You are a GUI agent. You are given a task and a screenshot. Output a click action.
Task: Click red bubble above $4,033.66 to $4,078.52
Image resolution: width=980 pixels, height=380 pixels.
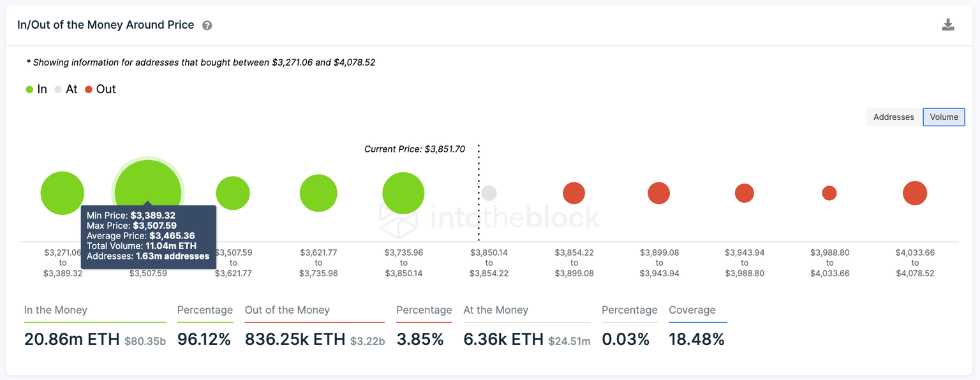915,193
